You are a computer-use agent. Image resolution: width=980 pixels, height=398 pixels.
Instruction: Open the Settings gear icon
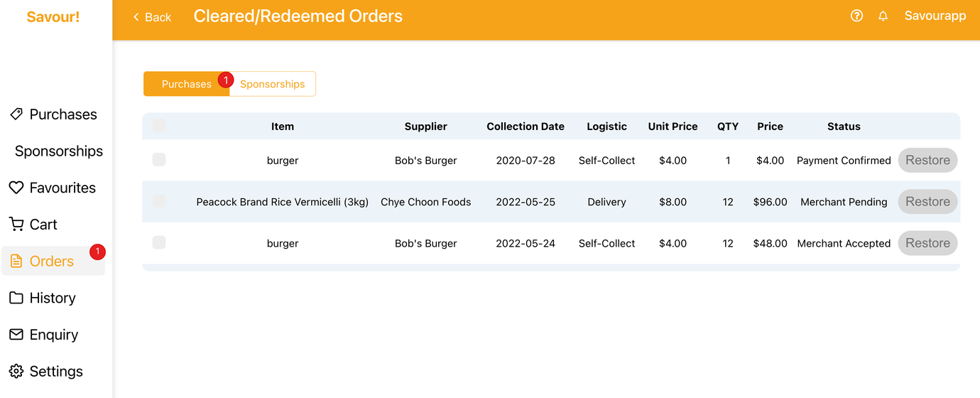[x=16, y=372]
